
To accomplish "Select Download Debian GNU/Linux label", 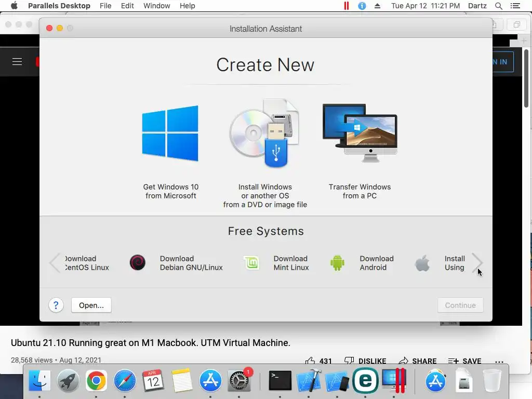I will [191, 263].
